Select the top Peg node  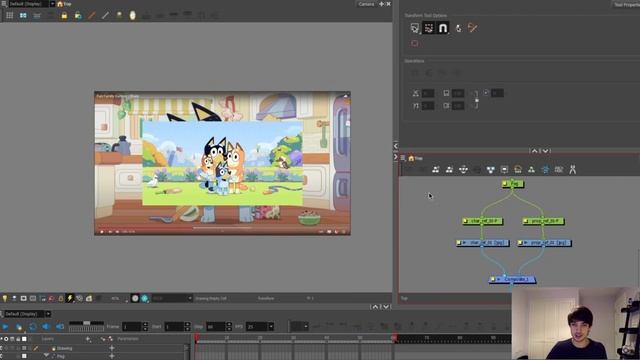tap(513, 184)
